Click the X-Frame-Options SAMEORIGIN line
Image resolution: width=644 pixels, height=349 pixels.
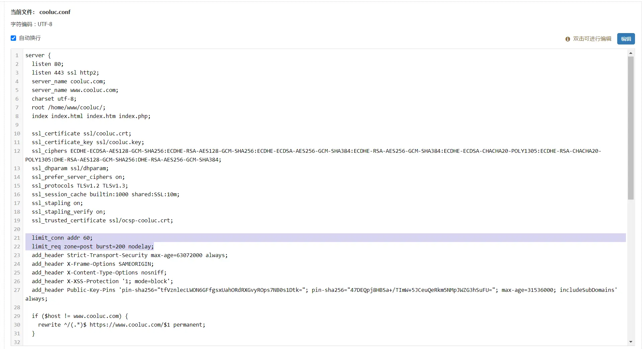pos(93,264)
